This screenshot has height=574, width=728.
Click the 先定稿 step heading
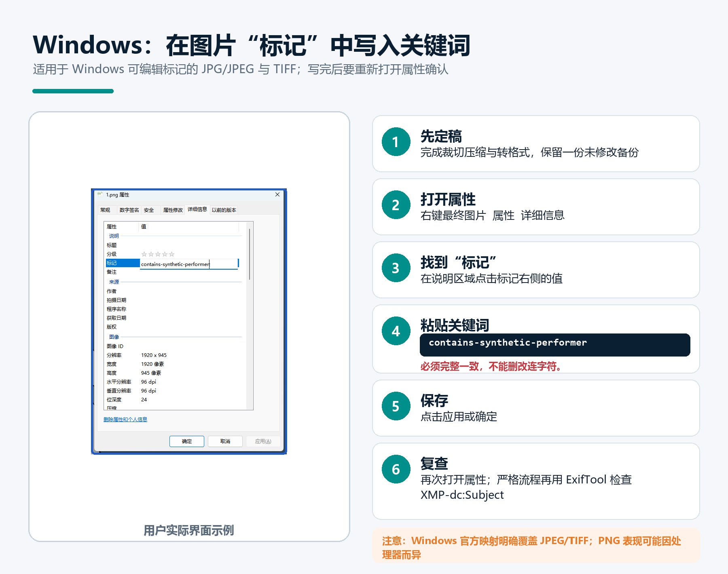click(441, 137)
